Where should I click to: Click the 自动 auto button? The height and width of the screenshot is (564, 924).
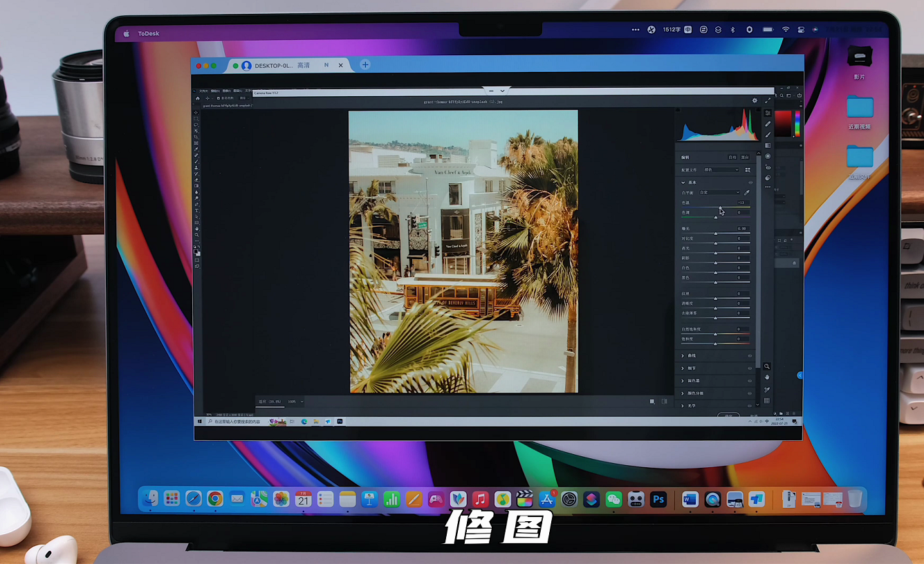pos(732,158)
